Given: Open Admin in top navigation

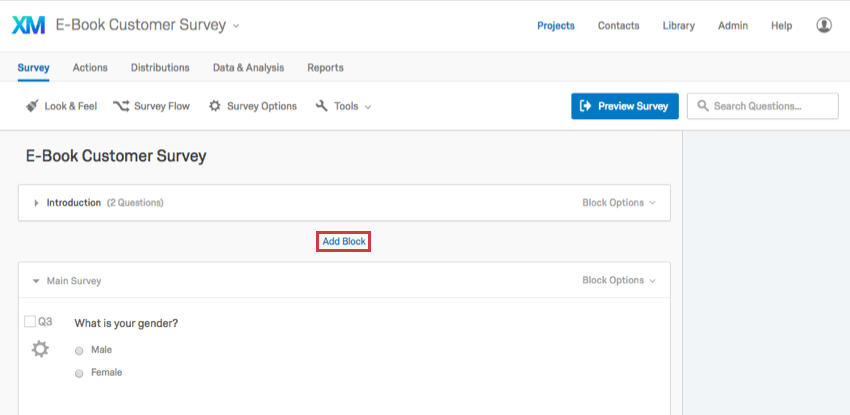Looking at the screenshot, I should tap(733, 25).
